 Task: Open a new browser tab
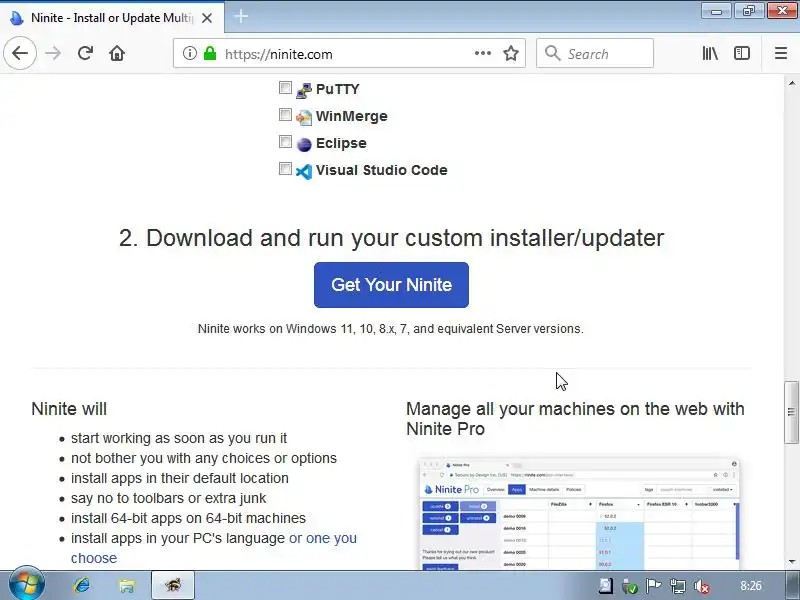[x=241, y=17]
